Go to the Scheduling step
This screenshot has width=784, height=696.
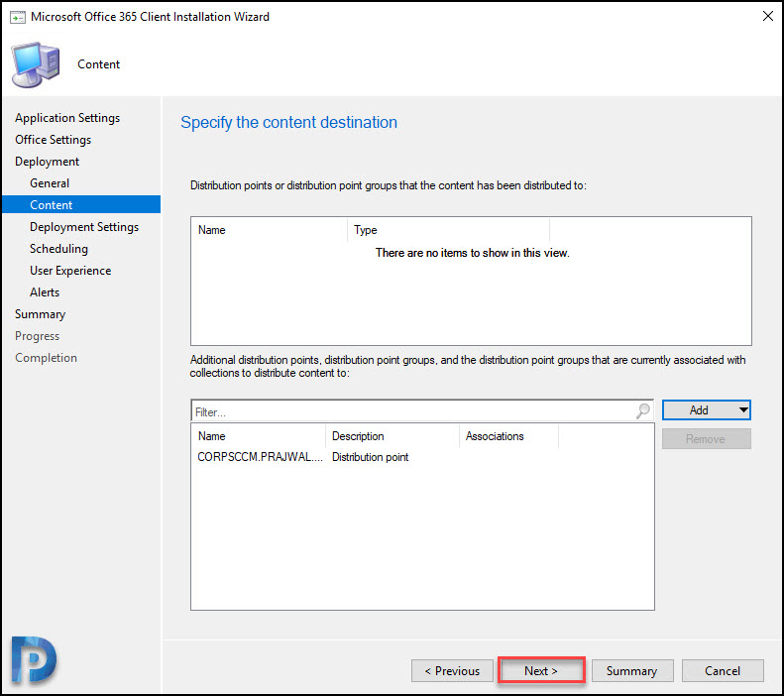point(58,249)
